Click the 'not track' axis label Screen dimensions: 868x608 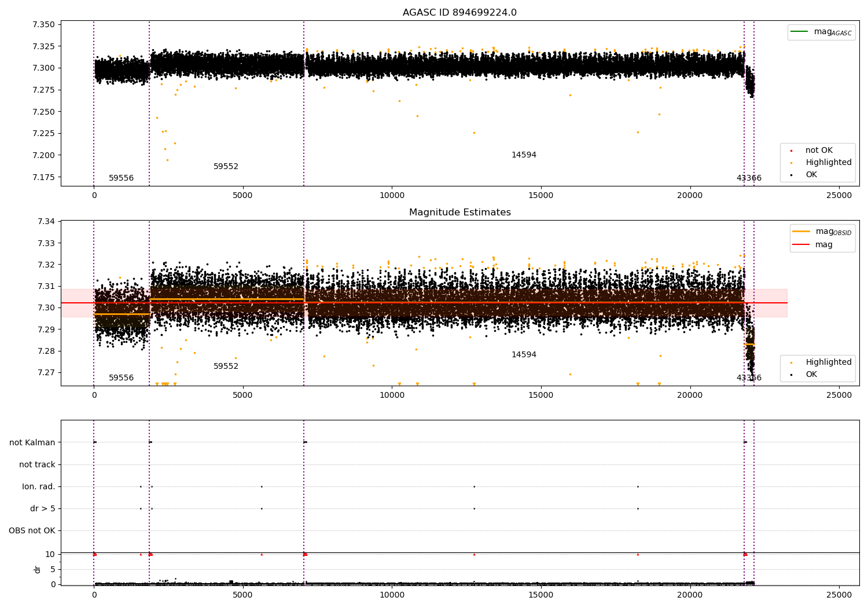click(x=37, y=465)
